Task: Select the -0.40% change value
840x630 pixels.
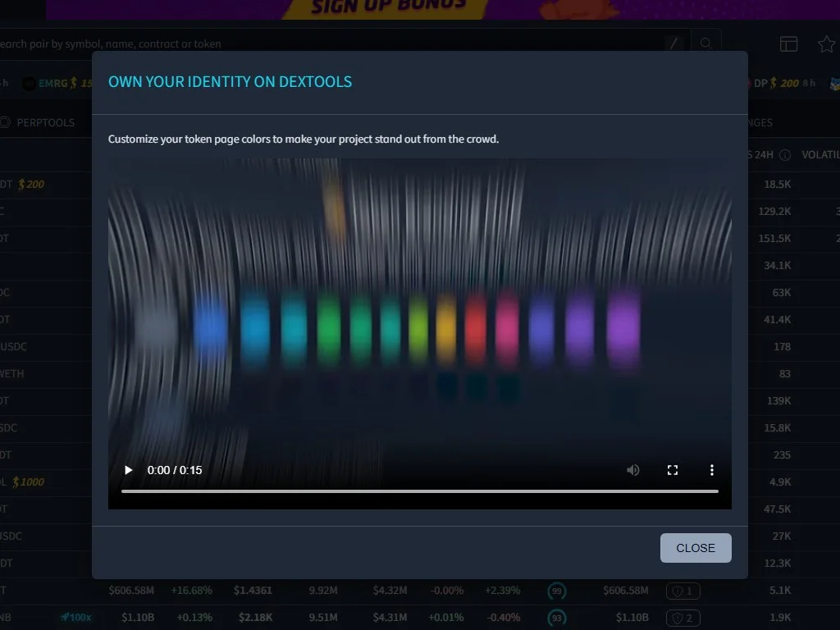Action: tap(503, 617)
